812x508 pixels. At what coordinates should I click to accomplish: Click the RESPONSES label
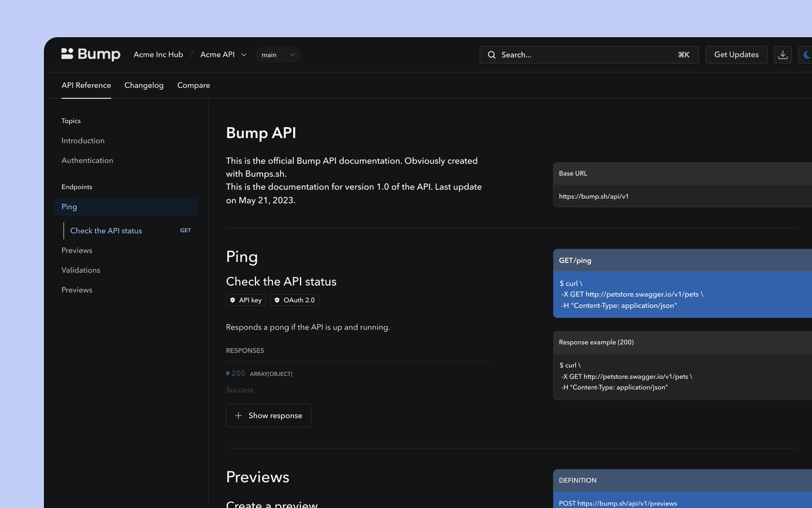(x=245, y=351)
